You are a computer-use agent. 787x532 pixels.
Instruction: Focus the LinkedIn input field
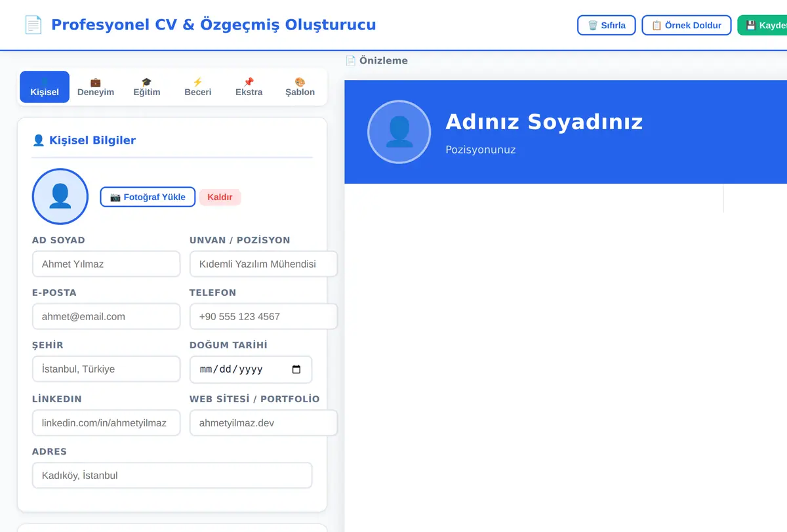106,422
